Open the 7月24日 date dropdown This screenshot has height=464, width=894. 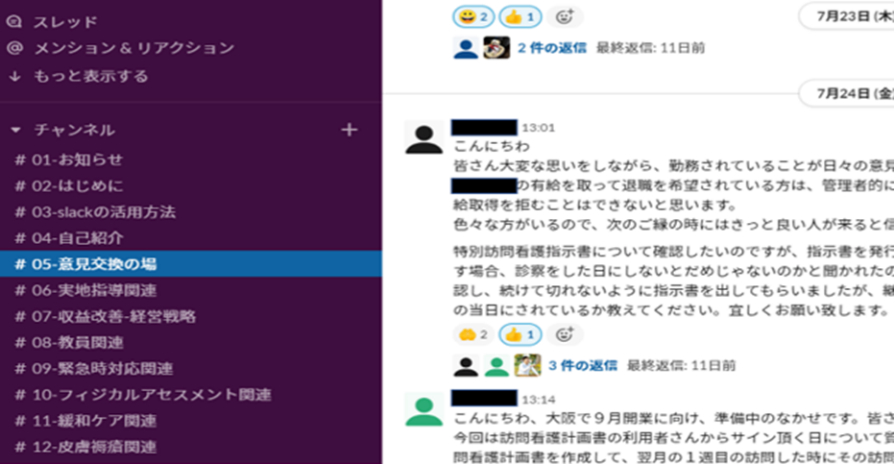(847, 93)
